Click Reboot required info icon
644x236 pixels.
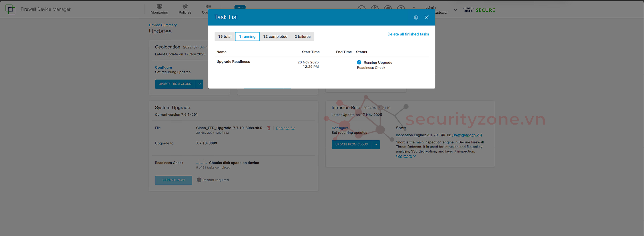click(x=199, y=180)
